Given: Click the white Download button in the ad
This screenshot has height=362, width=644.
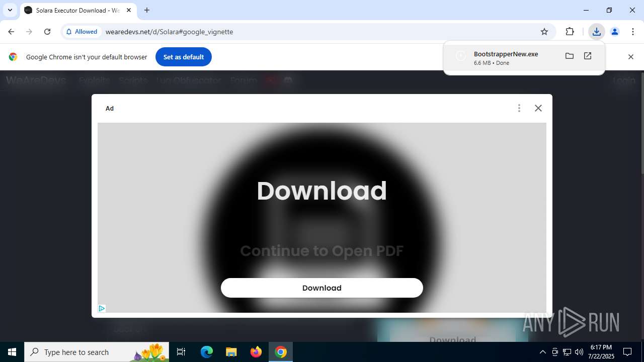Looking at the screenshot, I should pos(322,288).
